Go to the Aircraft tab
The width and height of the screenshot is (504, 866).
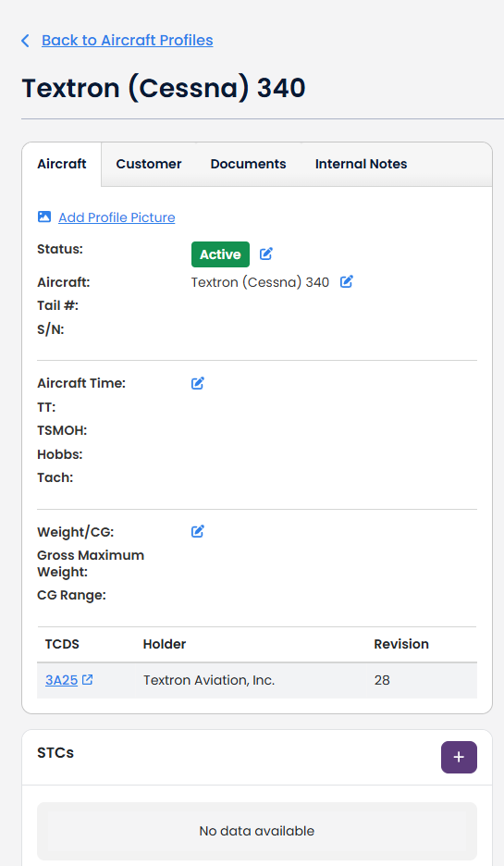coord(62,164)
